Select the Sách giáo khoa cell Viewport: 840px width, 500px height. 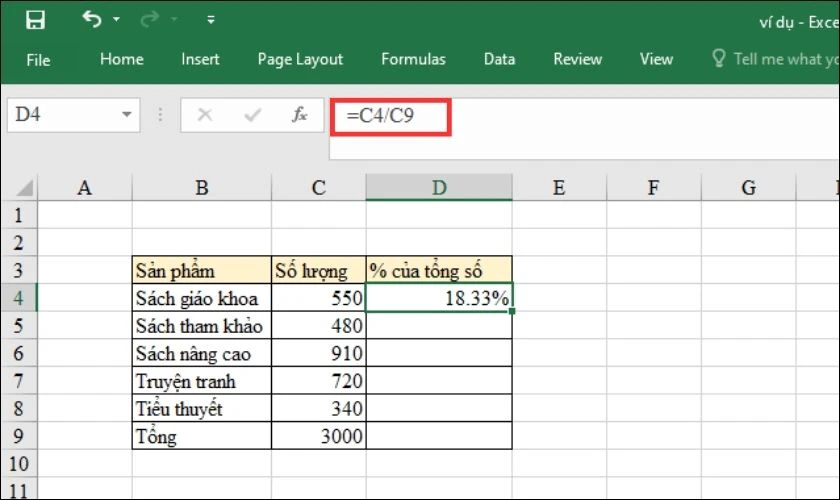pos(201,298)
